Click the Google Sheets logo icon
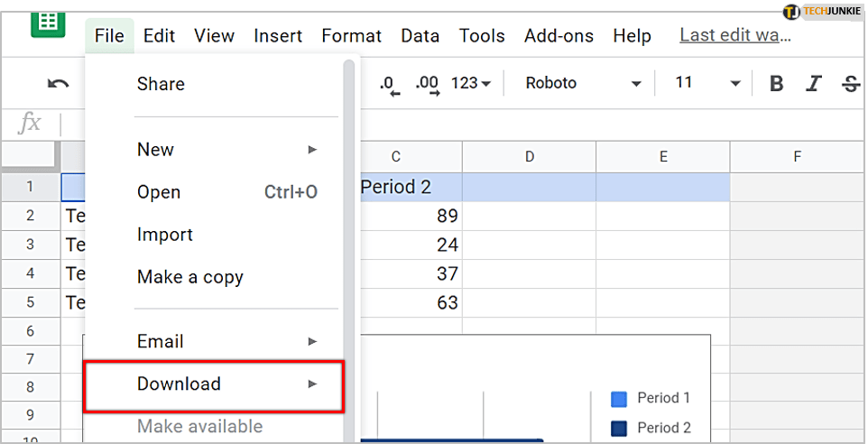Screen dimensions: 868x444 48,22
